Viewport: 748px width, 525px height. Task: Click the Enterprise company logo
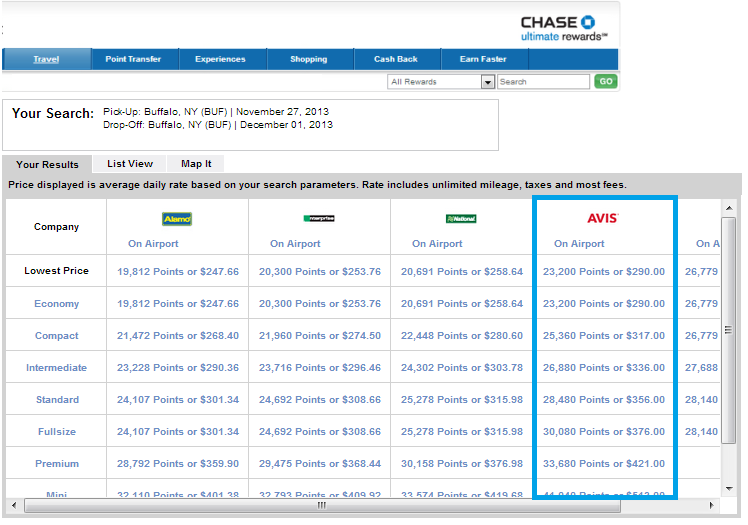point(319,218)
